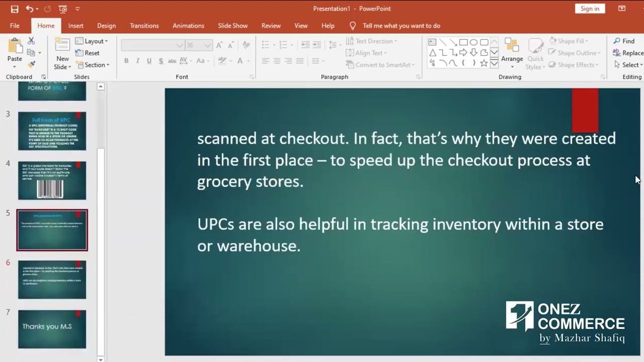Click the Sign in button
Image resolution: width=644 pixels, height=362 pixels.
point(590,9)
